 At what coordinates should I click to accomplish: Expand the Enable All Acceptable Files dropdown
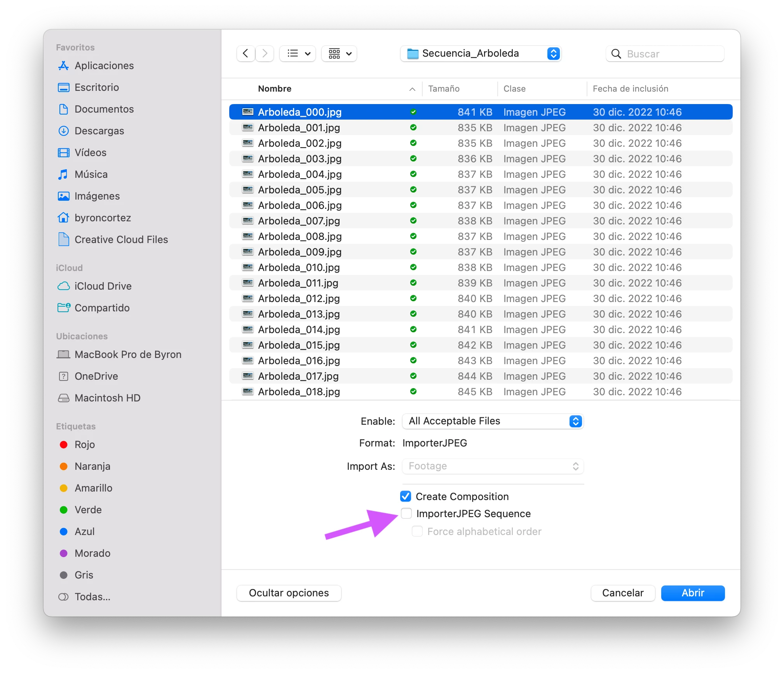[x=493, y=421]
